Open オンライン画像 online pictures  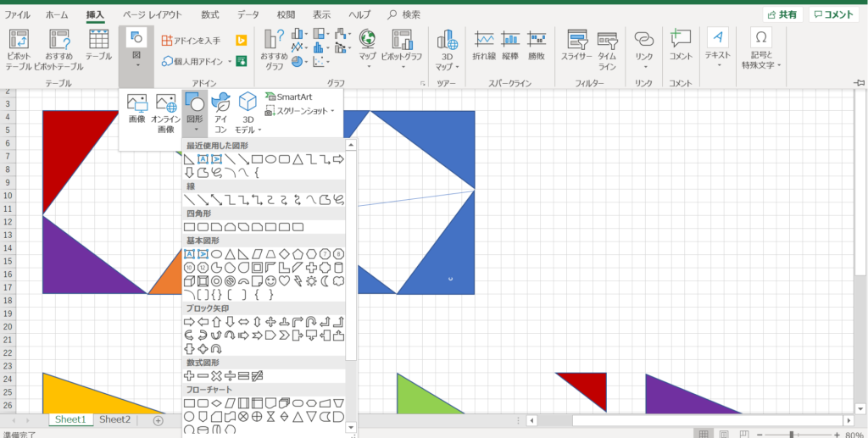click(x=165, y=114)
